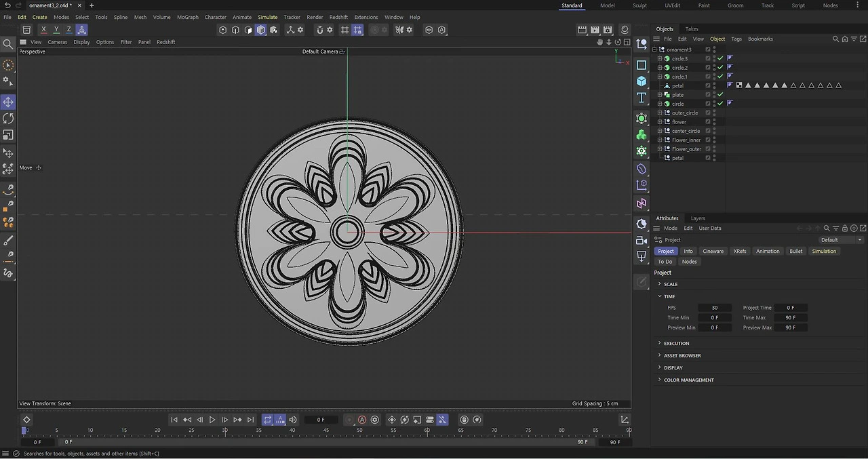
Task: Expand the flower object in tree
Action: [x=660, y=122]
